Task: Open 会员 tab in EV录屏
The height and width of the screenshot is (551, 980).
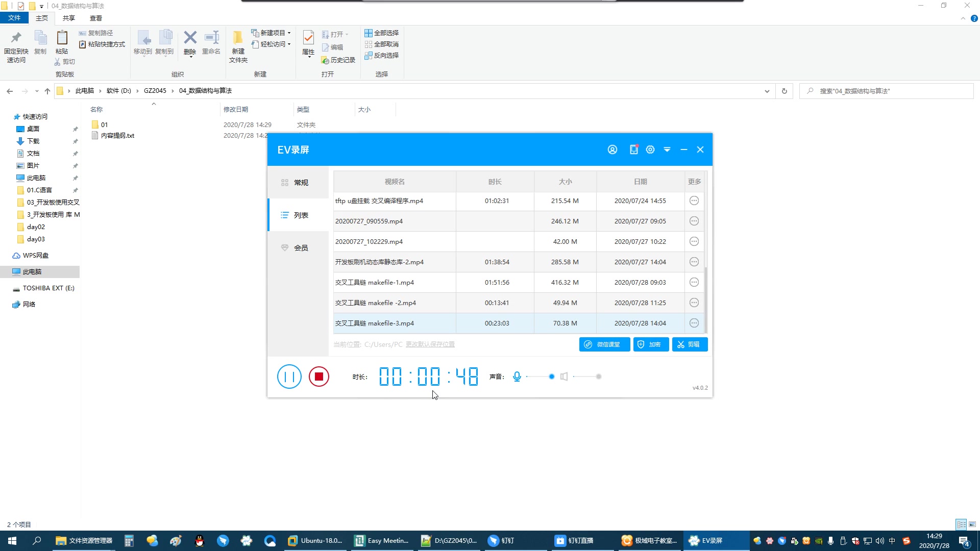Action: click(x=298, y=248)
